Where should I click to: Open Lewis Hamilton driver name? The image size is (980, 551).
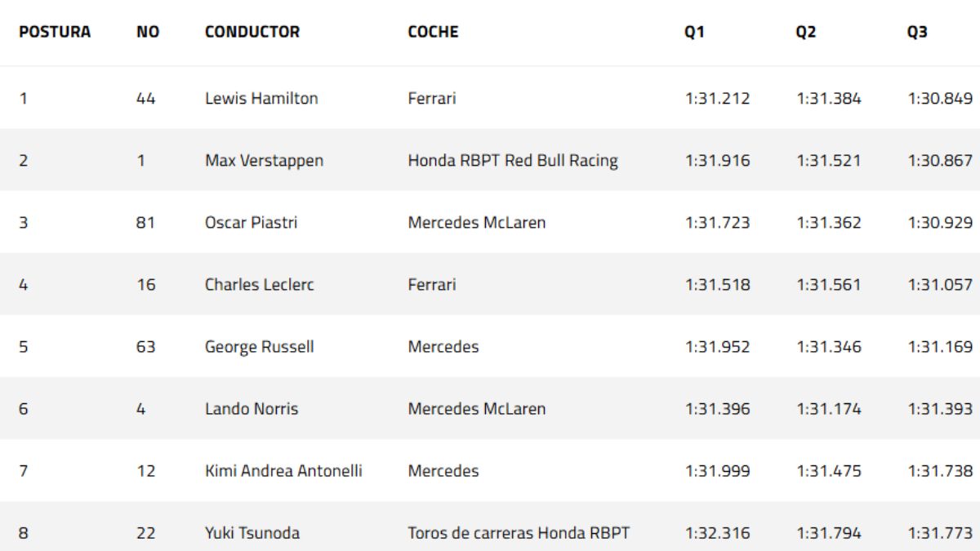pos(261,99)
